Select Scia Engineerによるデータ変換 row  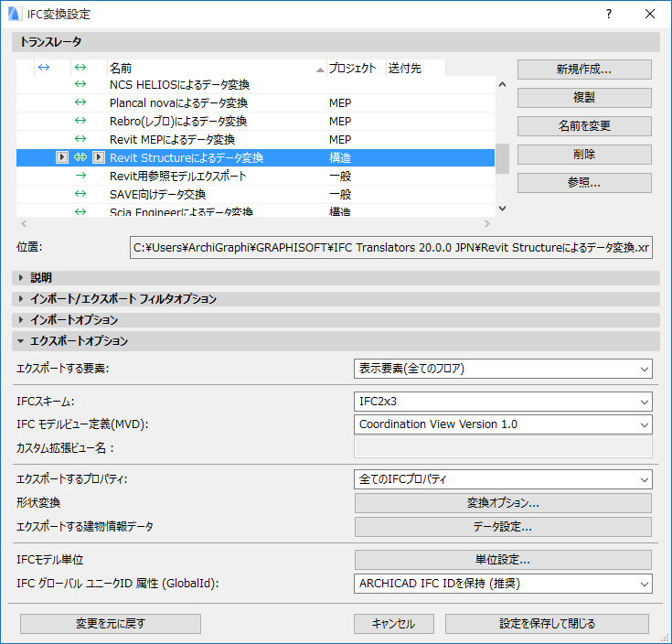click(x=255, y=210)
